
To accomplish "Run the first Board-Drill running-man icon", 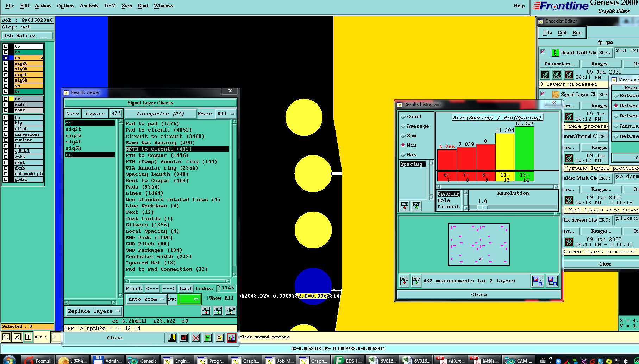I will coord(545,75).
